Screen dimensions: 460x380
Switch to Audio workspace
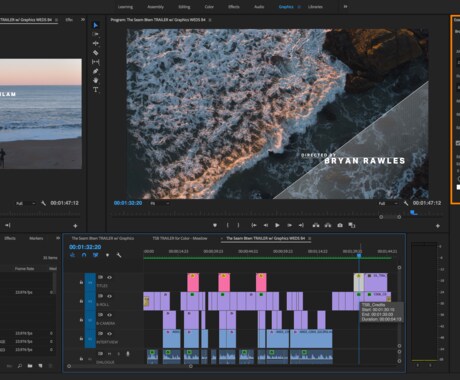259,7
